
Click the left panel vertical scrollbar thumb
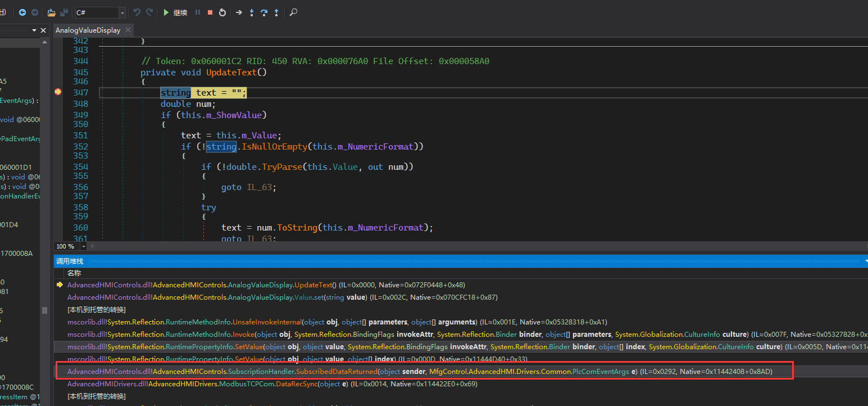(x=44, y=310)
